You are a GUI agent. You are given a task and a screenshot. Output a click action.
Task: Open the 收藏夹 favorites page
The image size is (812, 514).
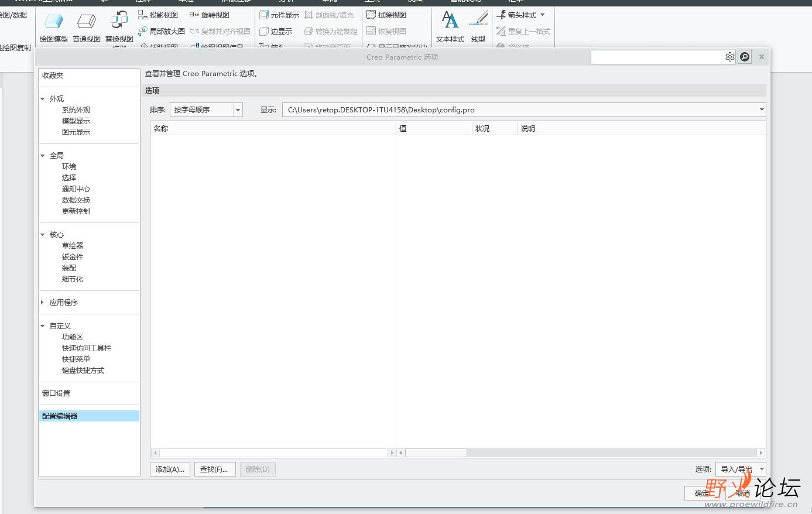point(53,76)
